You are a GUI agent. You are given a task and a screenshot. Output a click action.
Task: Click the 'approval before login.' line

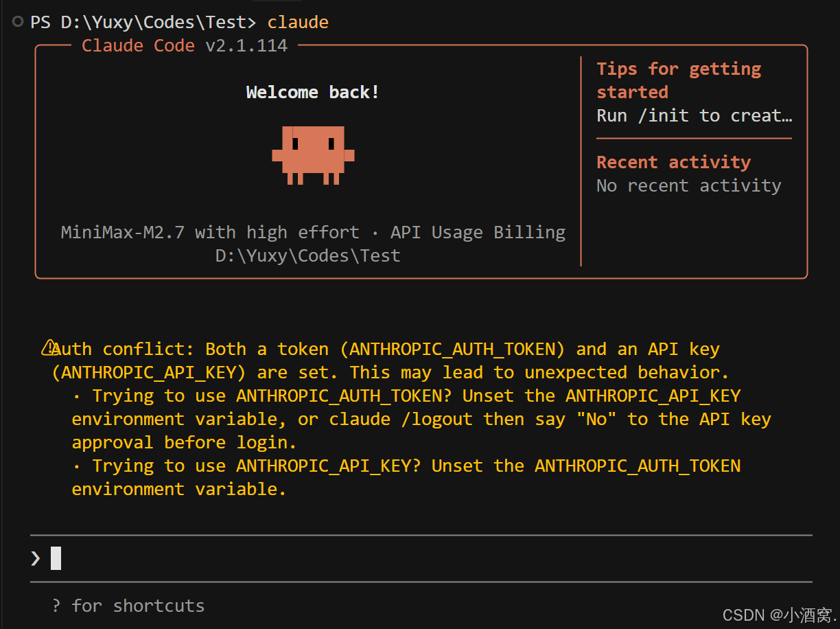point(185,442)
